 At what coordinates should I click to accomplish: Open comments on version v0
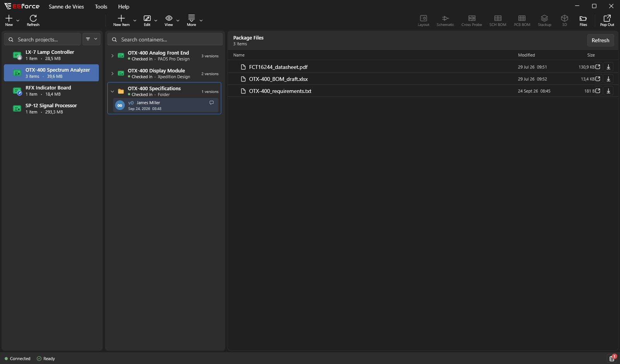[x=212, y=103]
